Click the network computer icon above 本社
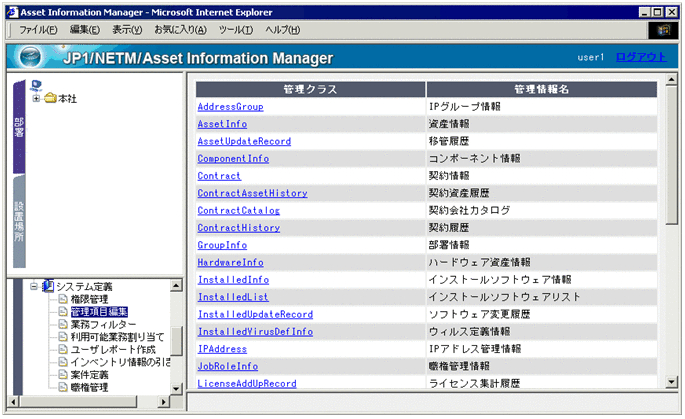 [36, 85]
